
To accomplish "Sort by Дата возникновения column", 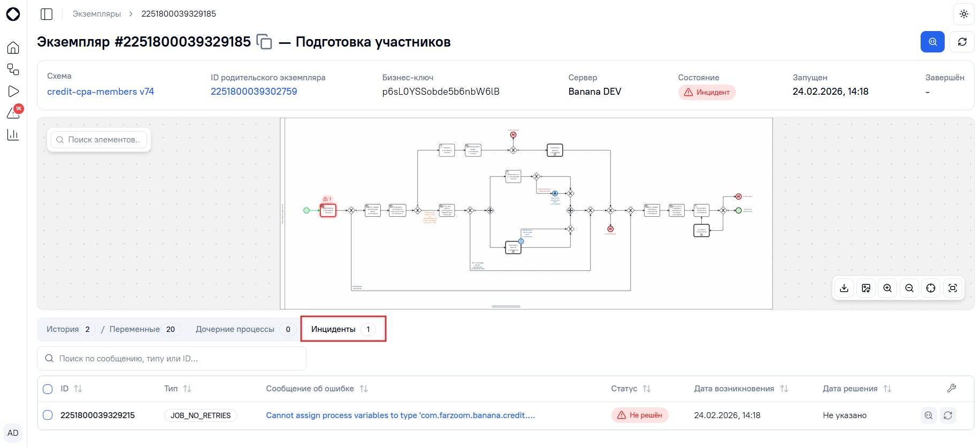I will click(x=784, y=389).
